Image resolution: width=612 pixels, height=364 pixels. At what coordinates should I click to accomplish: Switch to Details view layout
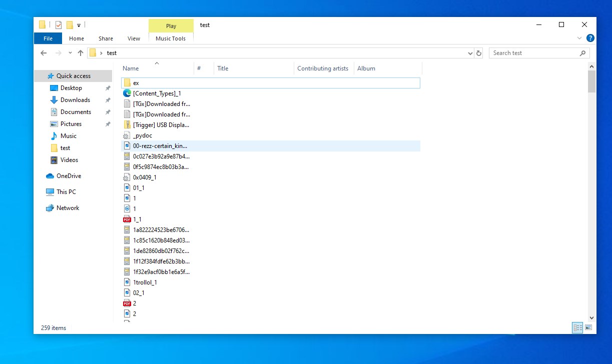(578, 328)
